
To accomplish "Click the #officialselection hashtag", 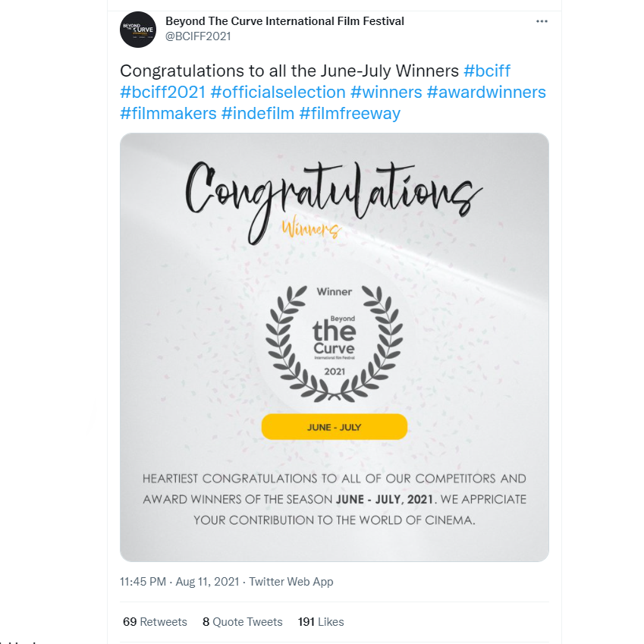I will pos(278,93).
